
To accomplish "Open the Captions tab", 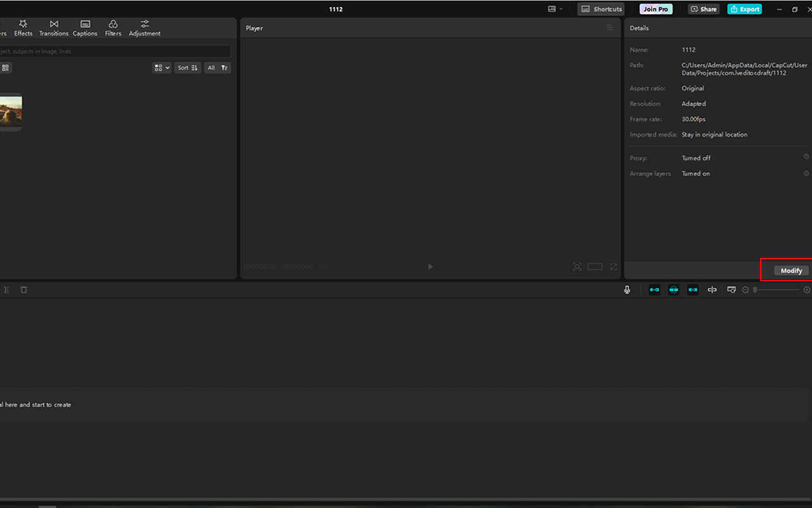I will coord(85,28).
